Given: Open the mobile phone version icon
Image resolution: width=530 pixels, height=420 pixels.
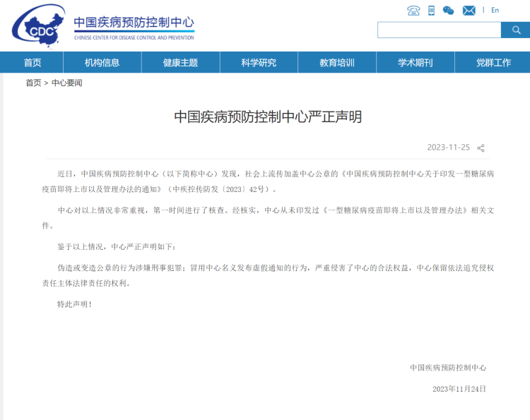Looking at the screenshot, I should (431, 11).
